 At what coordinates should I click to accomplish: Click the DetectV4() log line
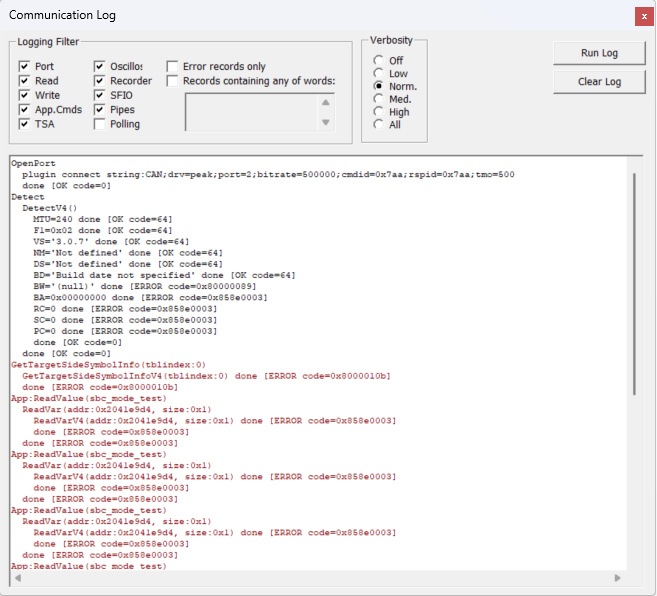tap(50, 208)
